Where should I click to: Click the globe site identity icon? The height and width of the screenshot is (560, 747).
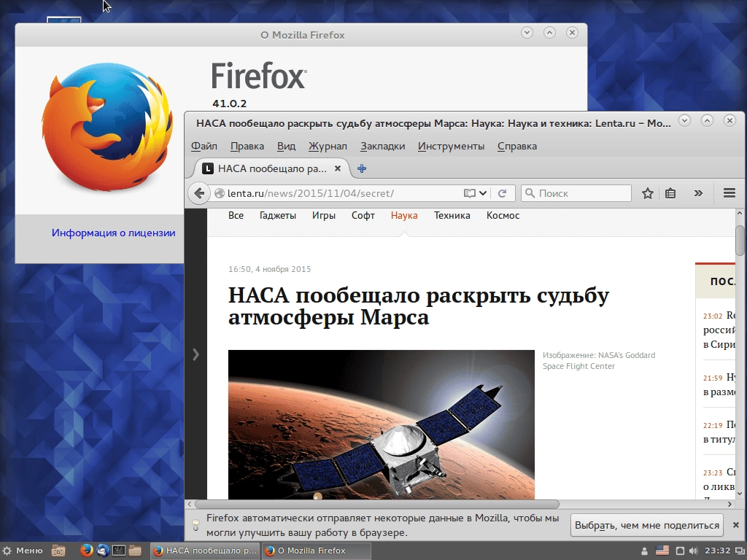click(x=219, y=193)
